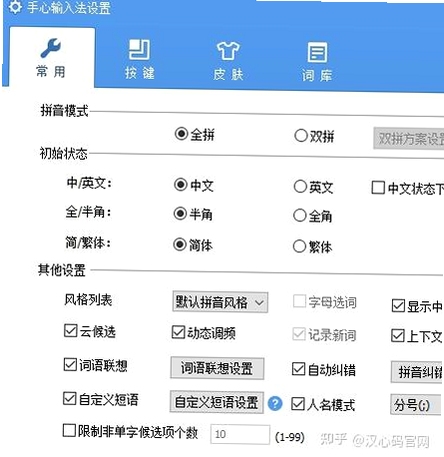The height and width of the screenshot is (457, 444).
Task: Select 简体 character option
Action: pyautogui.click(x=180, y=244)
